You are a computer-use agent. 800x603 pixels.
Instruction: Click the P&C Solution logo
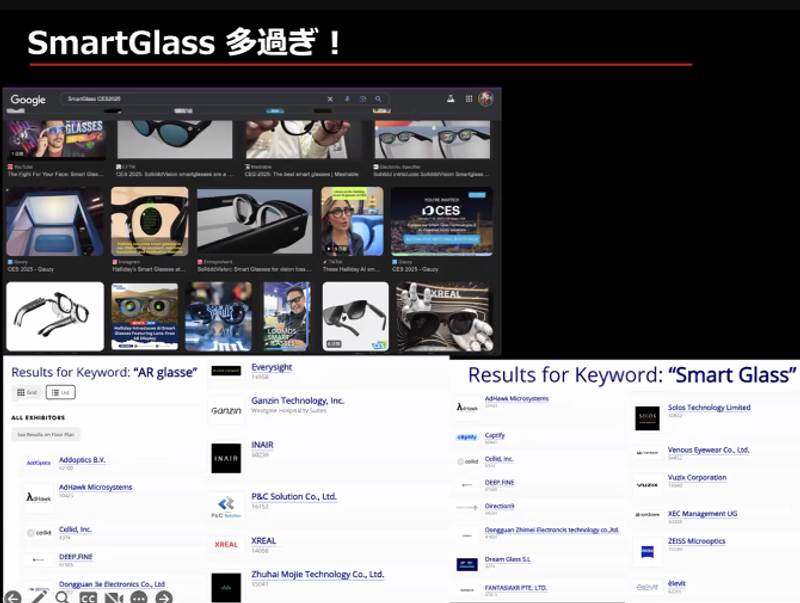[x=226, y=507]
